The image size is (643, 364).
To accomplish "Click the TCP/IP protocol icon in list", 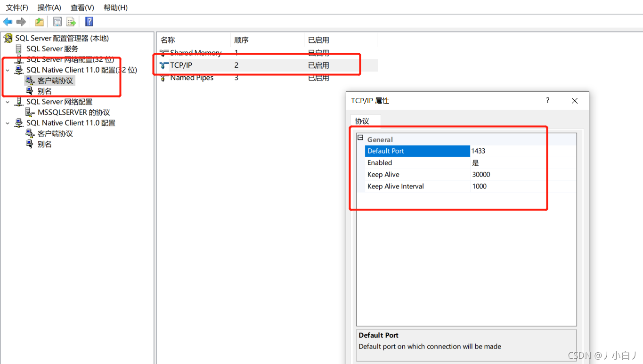I will (164, 65).
